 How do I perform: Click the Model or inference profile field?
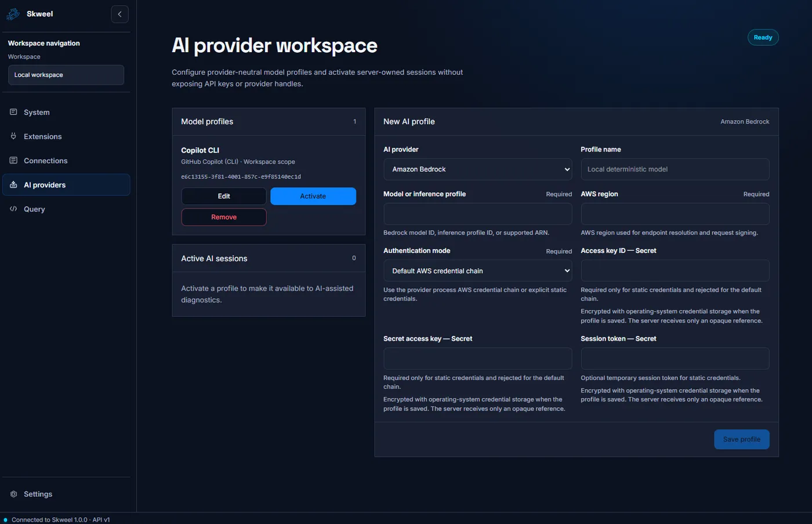pyautogui.click(x=478, y=214)
